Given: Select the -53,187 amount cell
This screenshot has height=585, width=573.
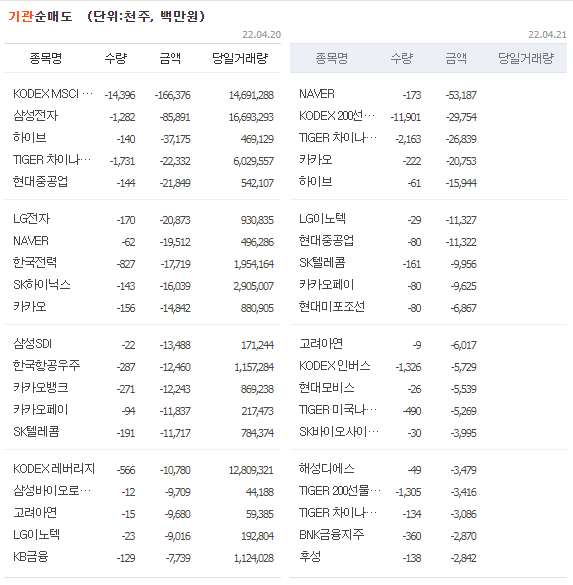Looking at the screenshot, I should pos(461,95).
